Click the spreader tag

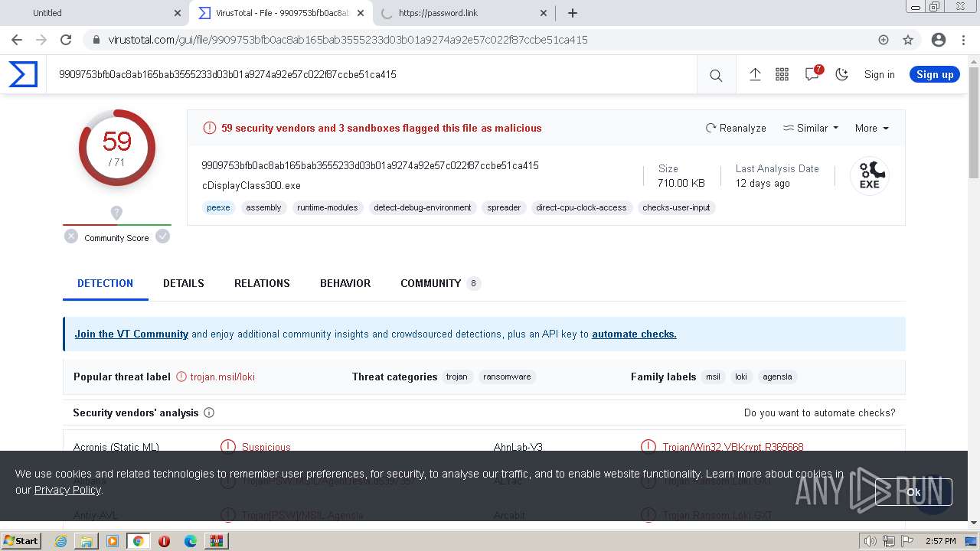coord(504,207)
